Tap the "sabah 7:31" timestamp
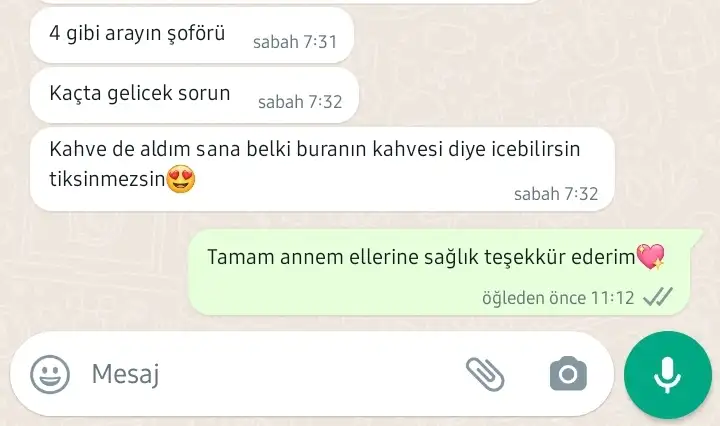 tap(295, 42)
